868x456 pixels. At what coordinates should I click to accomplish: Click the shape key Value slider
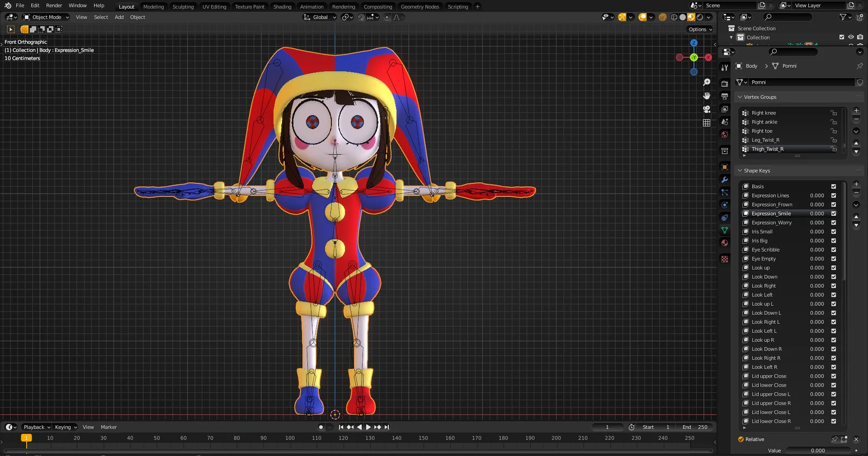coord(818,451)
